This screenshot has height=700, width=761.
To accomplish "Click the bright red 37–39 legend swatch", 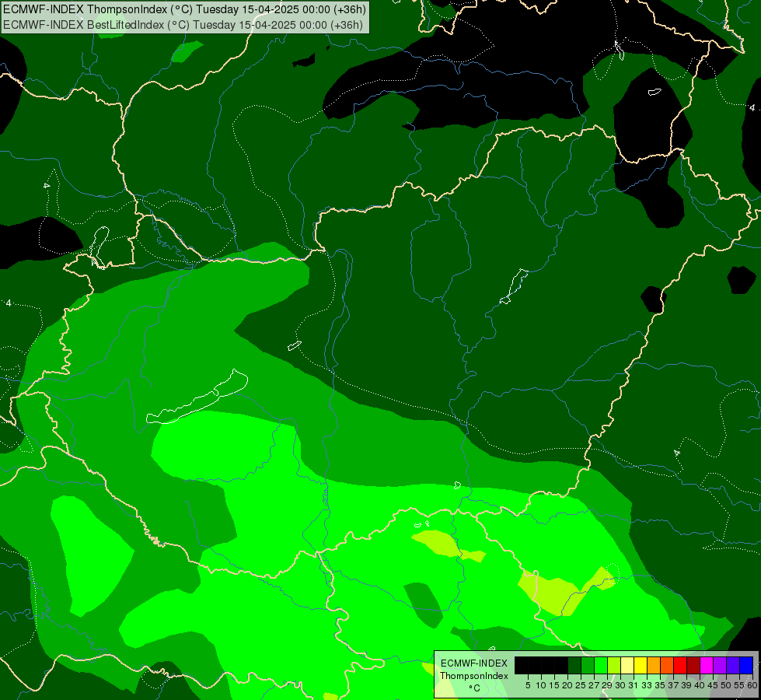I will [x=680, y=665].
